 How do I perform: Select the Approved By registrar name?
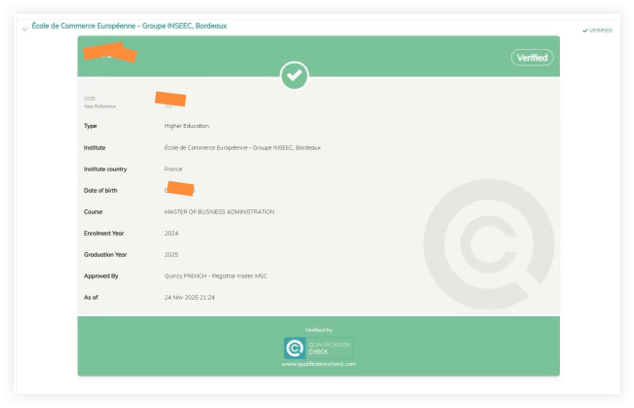click(x=215, y=276)
